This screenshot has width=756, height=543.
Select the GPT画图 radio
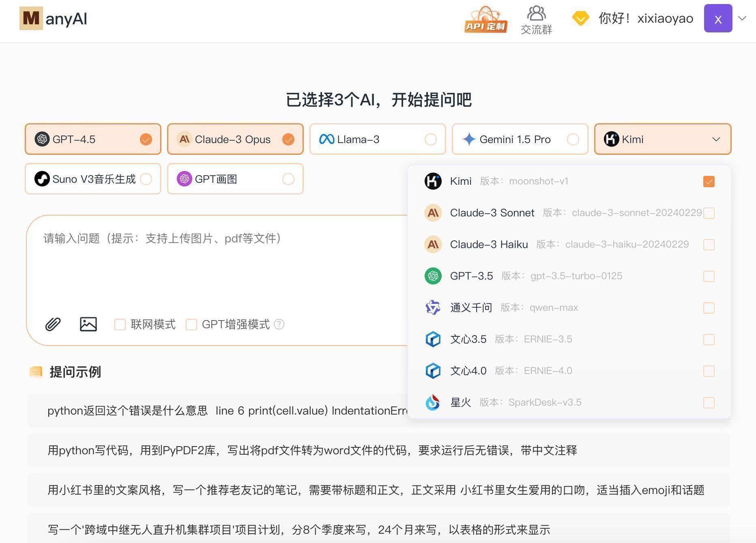point(288,179)
